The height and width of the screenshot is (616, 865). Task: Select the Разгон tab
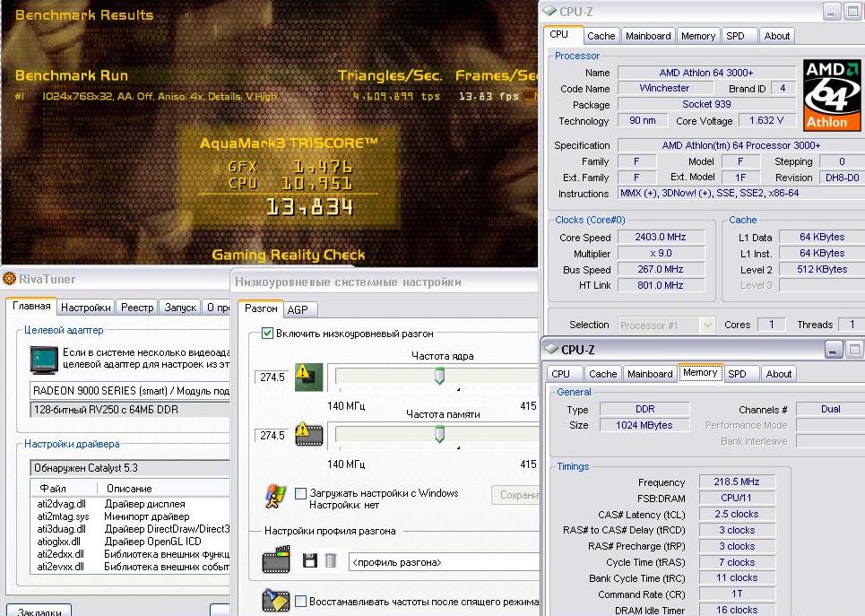click(261, 308)
